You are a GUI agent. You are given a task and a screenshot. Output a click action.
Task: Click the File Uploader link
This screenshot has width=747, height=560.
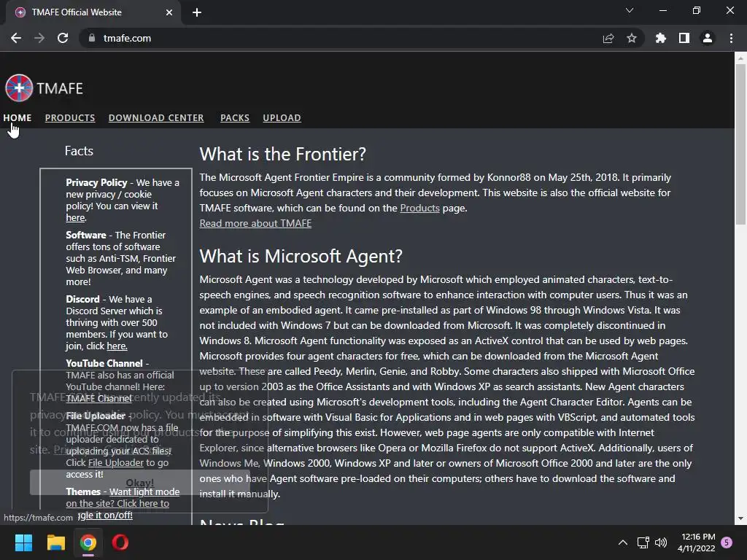[116, 462]
